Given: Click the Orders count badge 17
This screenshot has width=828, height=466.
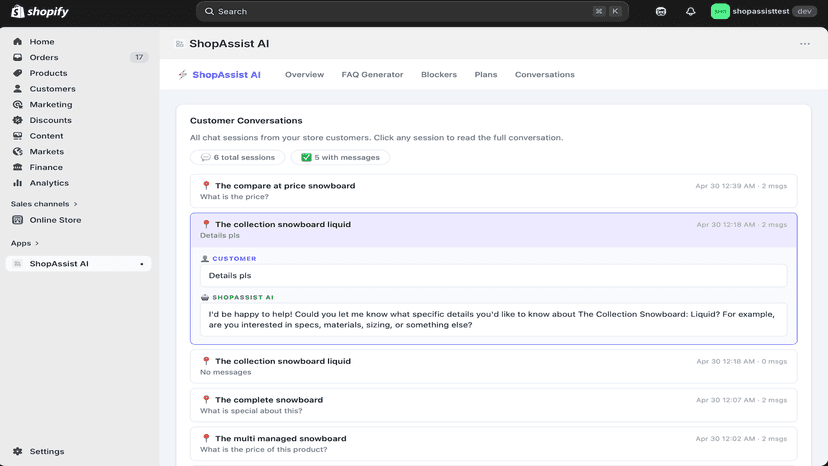Looking at the screenshot, I should (139, 57).
